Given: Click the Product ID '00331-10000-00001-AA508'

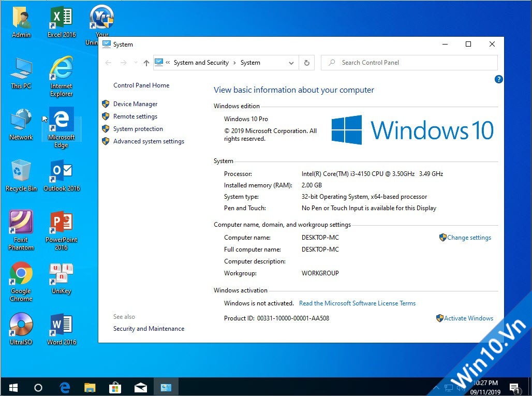Looking at the screenshot, I should pos(293,318).
